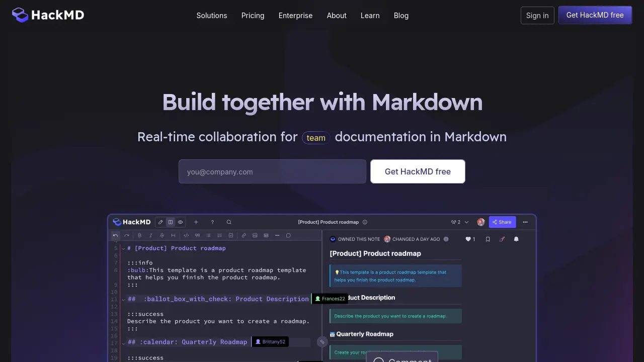Click the notification bell icon in preview
644x362 pixels.
click(516, 239)
